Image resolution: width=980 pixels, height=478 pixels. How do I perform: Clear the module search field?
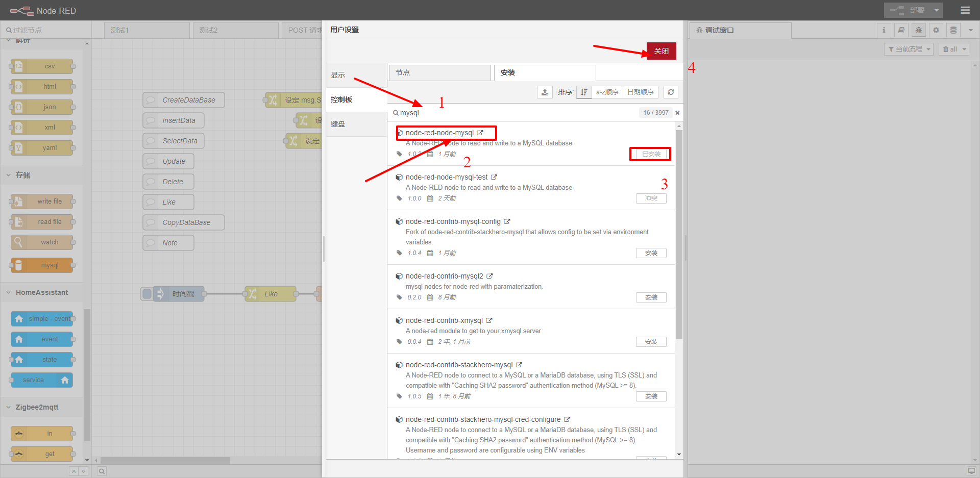coord(677,113)
